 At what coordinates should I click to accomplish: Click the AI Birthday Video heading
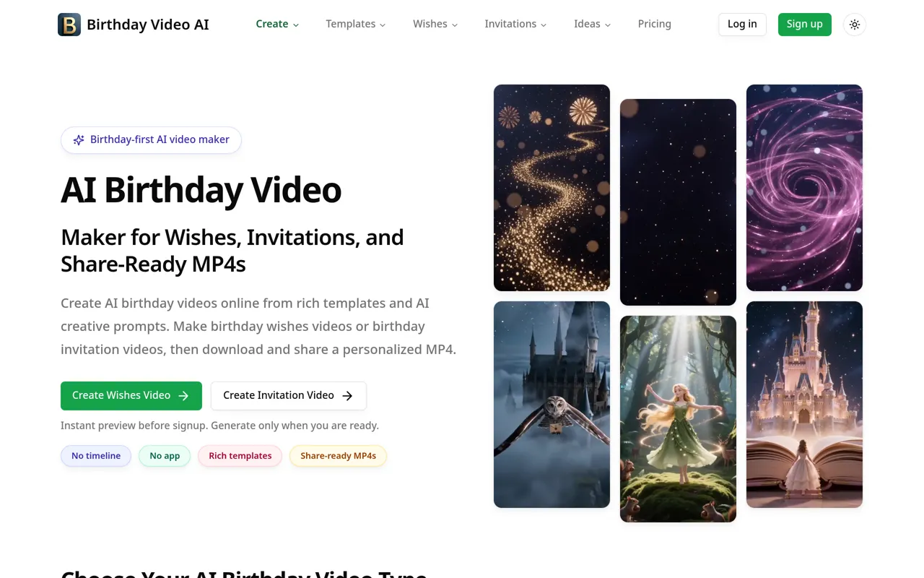(x=201, y=190)
